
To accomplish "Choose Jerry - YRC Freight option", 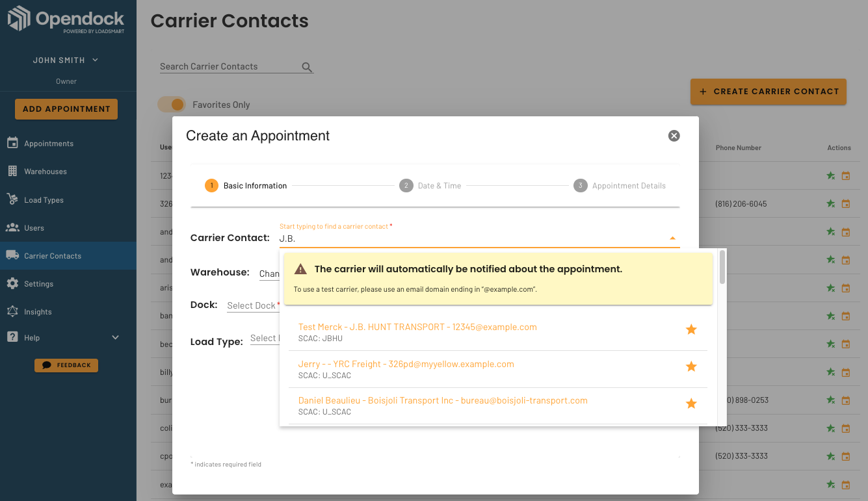I will tap(498, 369).
